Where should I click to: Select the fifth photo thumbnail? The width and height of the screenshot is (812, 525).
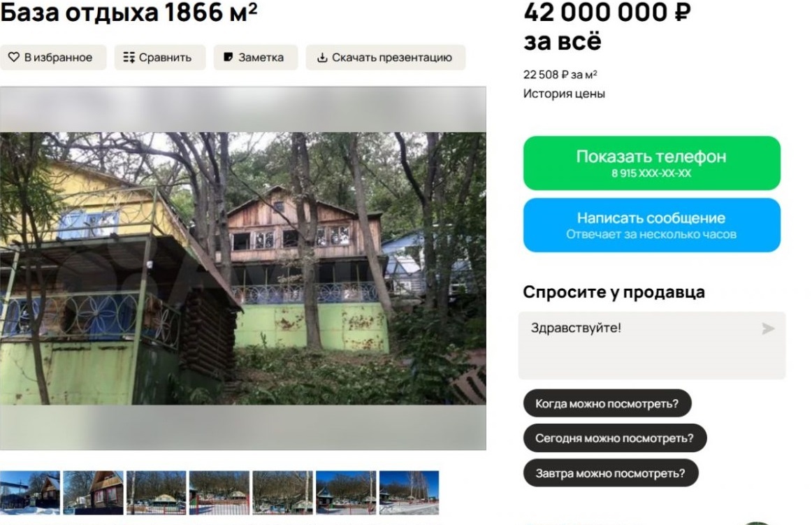coord(283,492)
